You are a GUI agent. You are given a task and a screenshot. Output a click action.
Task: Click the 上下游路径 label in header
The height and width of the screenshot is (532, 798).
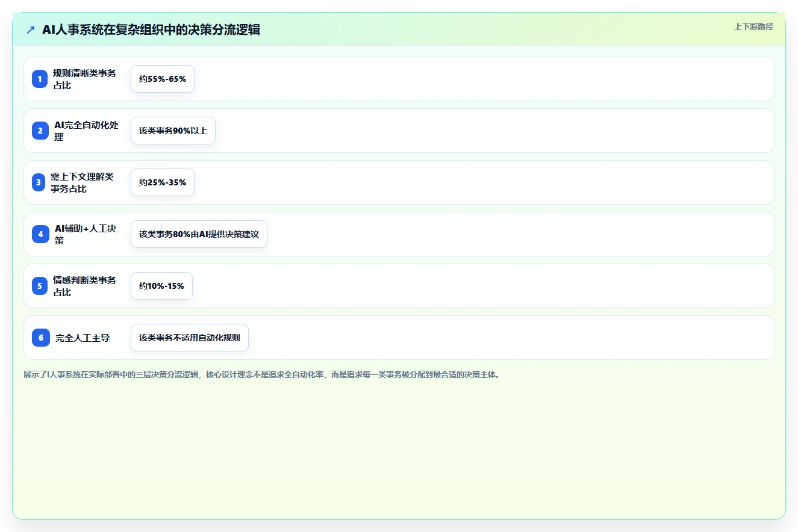pyautogui.click(x=753, y=26)
